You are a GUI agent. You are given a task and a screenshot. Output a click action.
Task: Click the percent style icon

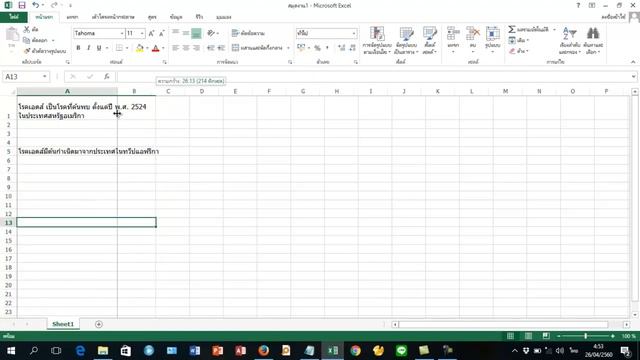pos(317,48)
